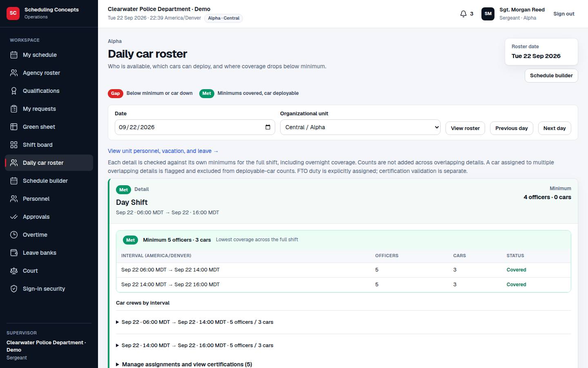Click the Alpha · Central badge in header
Viewport: 588px width, 368px height.
[x=224, y=18]
